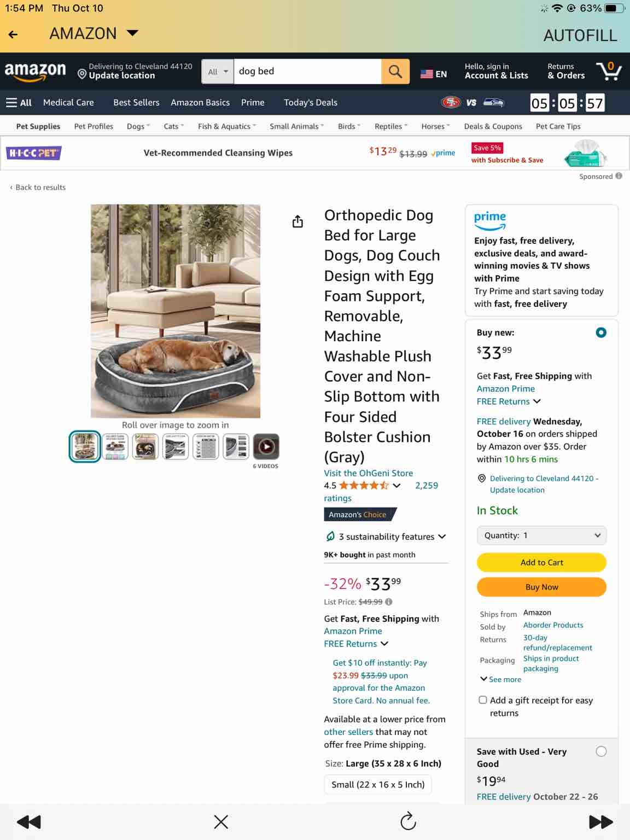
Task: Select the Buy new radio button
Action: coord(601,332)
